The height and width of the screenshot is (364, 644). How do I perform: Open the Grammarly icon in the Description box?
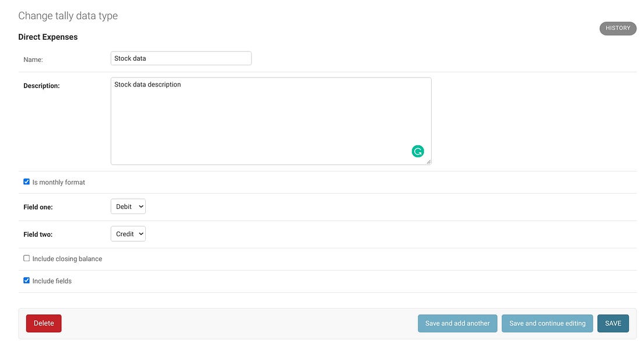(x=418, y=150)
